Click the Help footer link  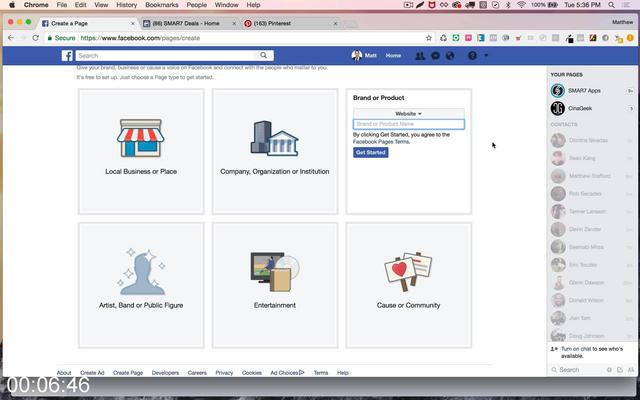[343, 373]
